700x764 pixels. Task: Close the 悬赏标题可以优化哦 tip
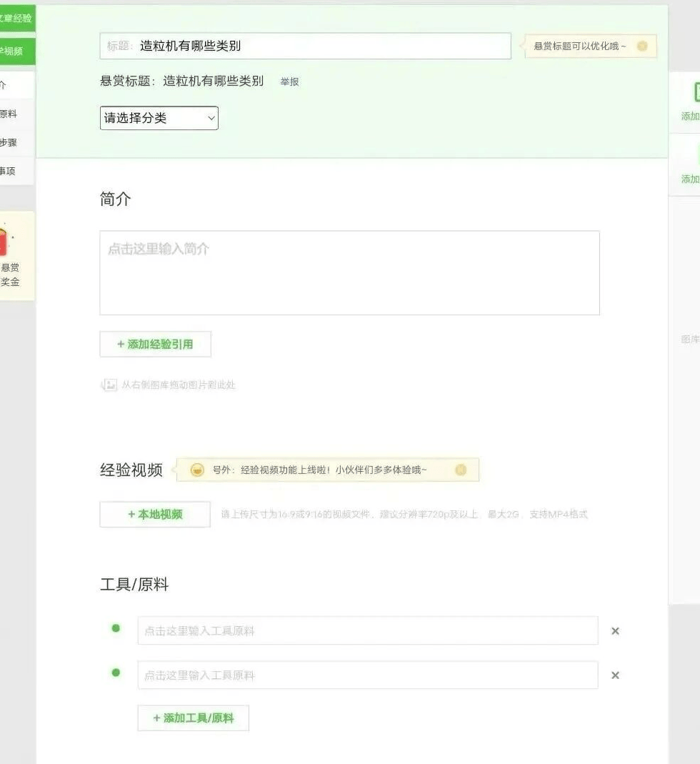click(x=641, y=46)
